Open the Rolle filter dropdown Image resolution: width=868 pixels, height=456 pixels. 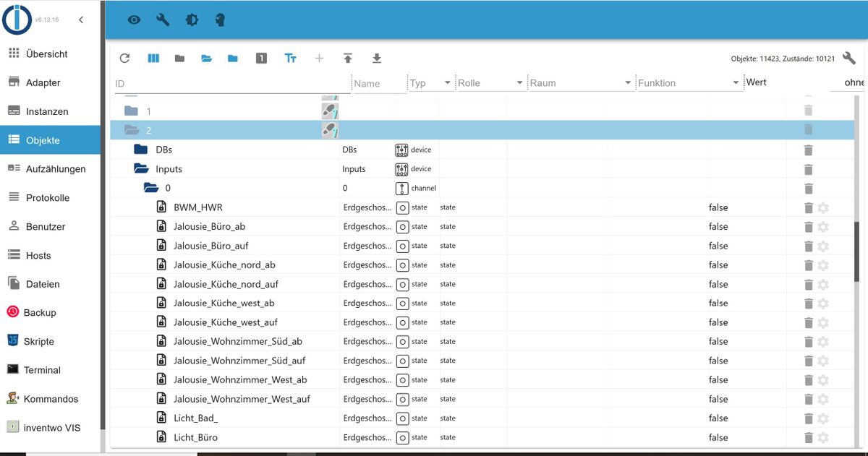click(490, 83)
